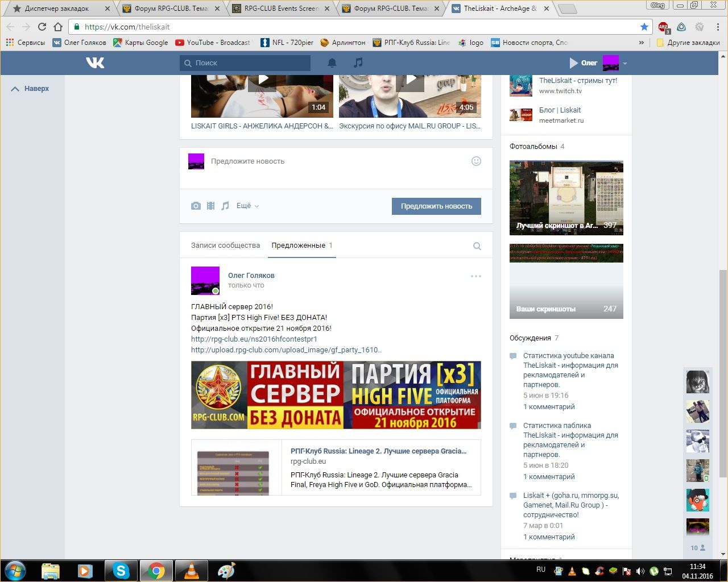Open VLC media player from taskbar

[x=192, y=571]
